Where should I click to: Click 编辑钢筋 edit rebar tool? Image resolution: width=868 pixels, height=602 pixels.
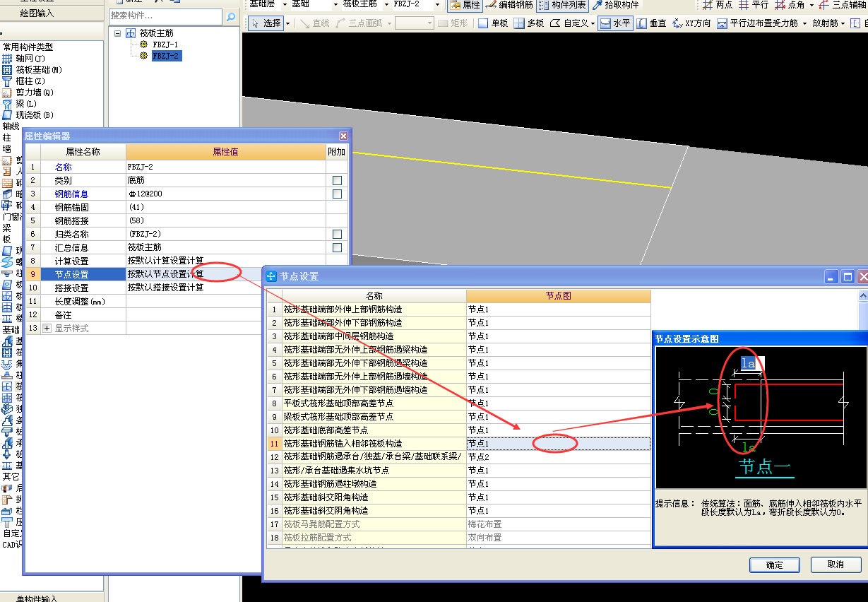pyautogui.click(x=510, y=5)
